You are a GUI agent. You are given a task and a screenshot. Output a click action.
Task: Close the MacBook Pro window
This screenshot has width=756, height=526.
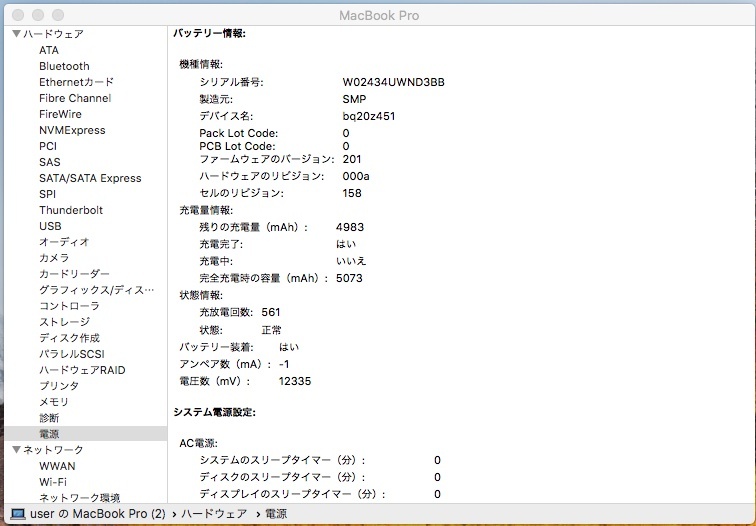(18, 15)
